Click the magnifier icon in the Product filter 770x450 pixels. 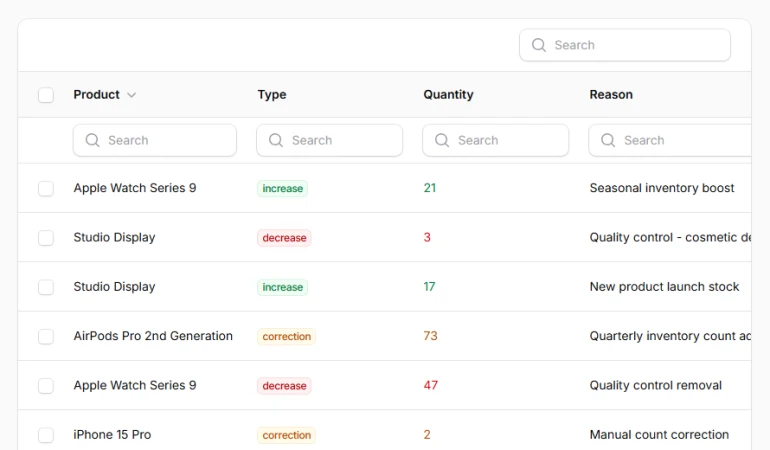pyautogui.click(x=92, y=141)
